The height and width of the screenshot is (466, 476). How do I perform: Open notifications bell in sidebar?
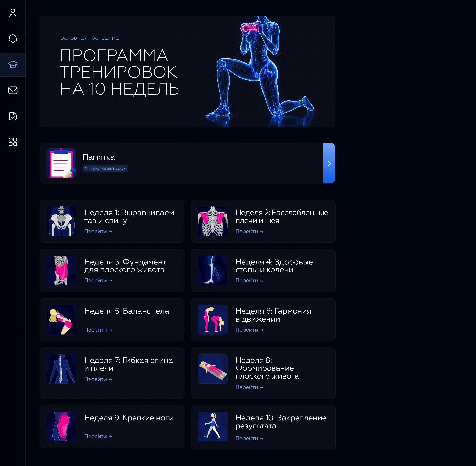pos(13,39)
